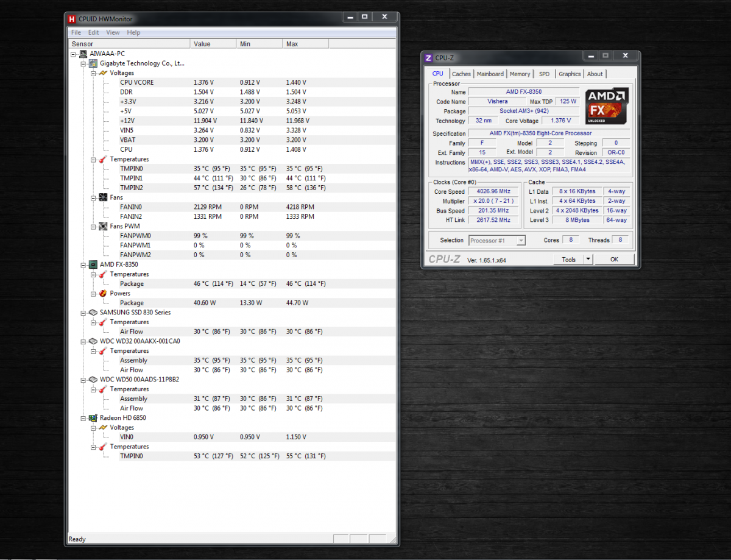Open the File menu in HWMonitor
Screen dimensions: 731x560
tap(76, 32)
